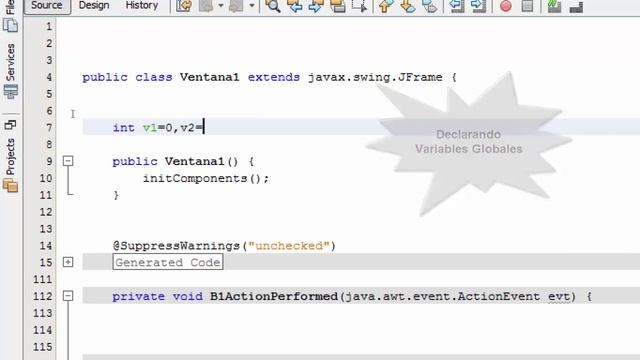Screen dimensions: 640x360
Task: Restore the minimized window group icon
Action: (x=10, y=124)
